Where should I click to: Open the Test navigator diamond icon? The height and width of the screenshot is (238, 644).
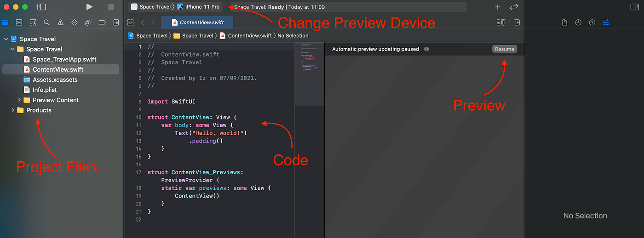coord(75,22)
